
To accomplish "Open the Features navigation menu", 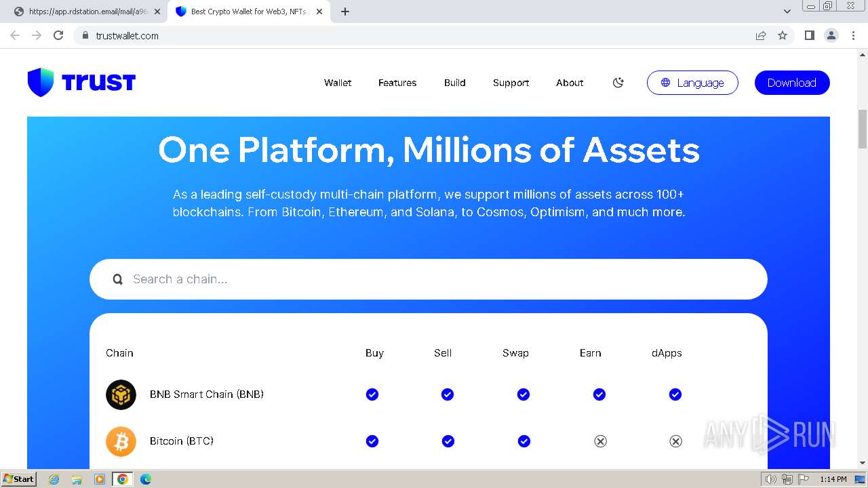I will (x=397, y=83).
